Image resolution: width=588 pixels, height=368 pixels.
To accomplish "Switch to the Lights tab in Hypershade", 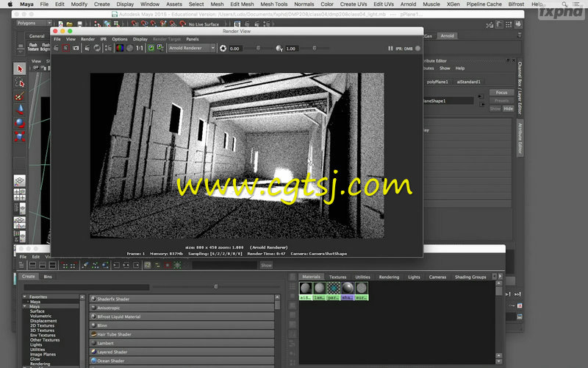I will tap(414, 277).
